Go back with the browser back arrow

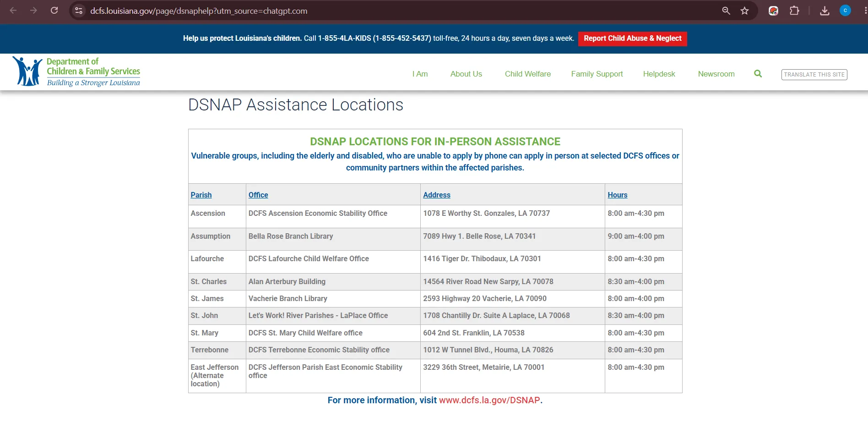[x=13, y=11]
